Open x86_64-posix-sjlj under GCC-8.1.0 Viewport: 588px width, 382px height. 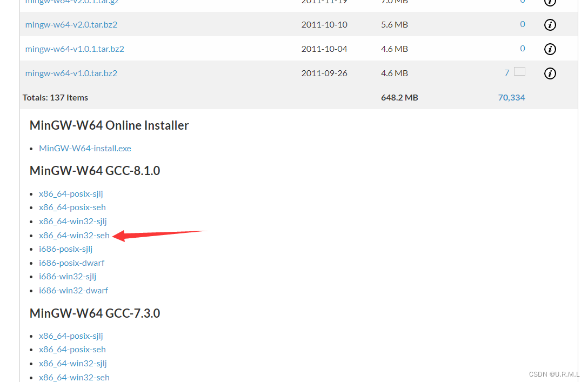click(x=71, y=194)
